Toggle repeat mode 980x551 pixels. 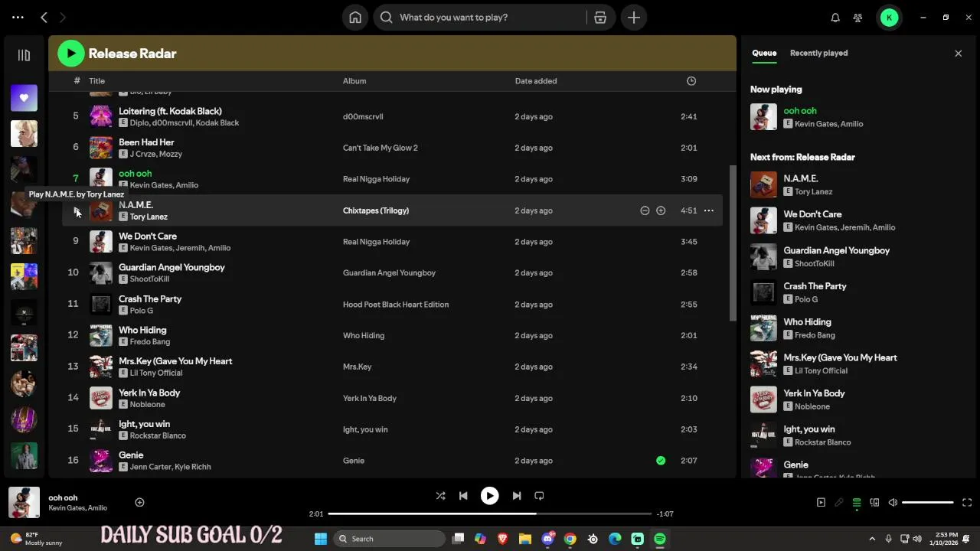click(539, 496)
